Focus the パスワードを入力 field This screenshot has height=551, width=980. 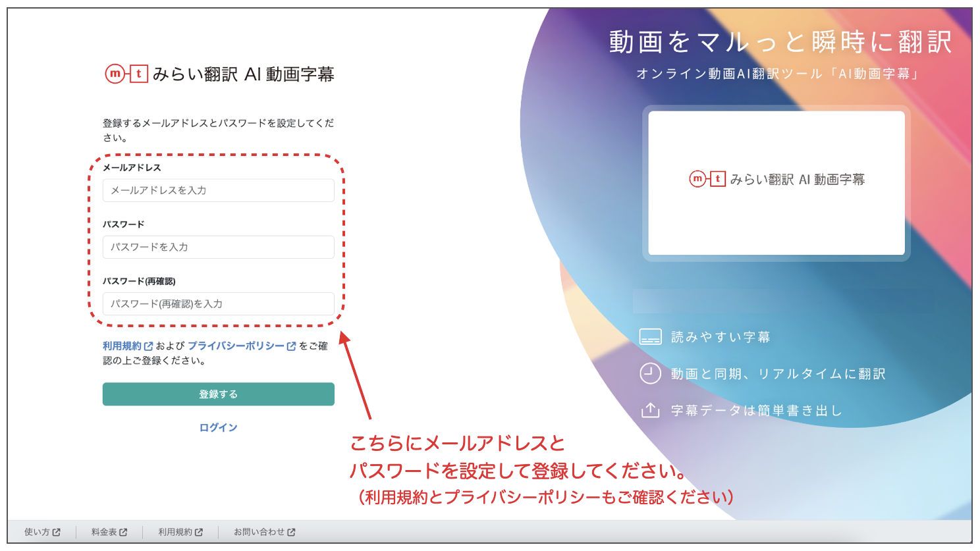coord(218,247)
